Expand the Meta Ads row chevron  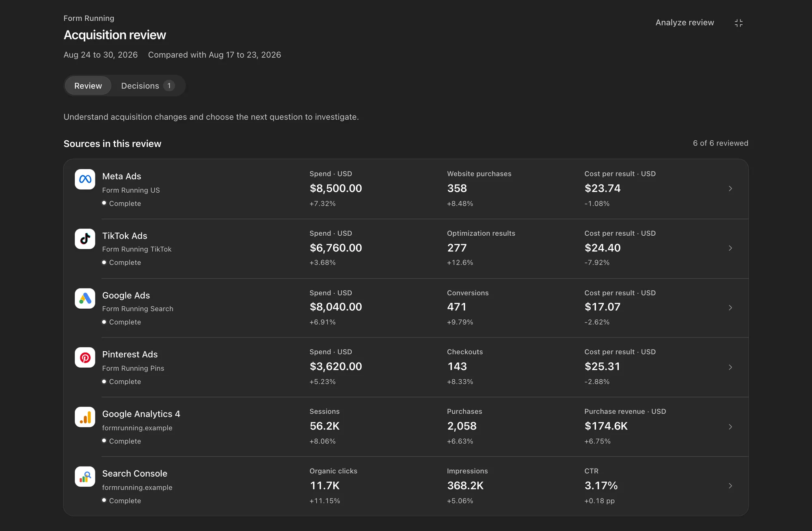[x=730, y=189]
